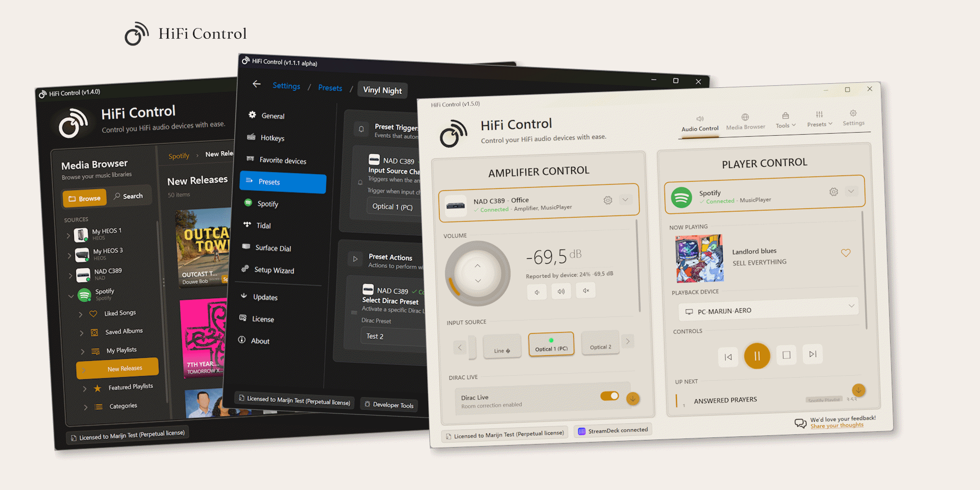
Task: Switch to the Media Browser tab
Action: click(x=745, y=122)
